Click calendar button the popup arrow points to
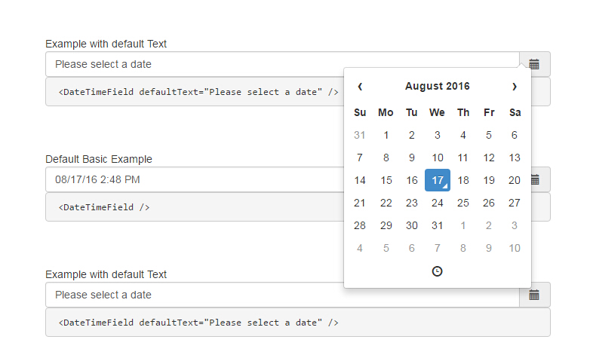This screenshot has height=364, width=590. 535,64
